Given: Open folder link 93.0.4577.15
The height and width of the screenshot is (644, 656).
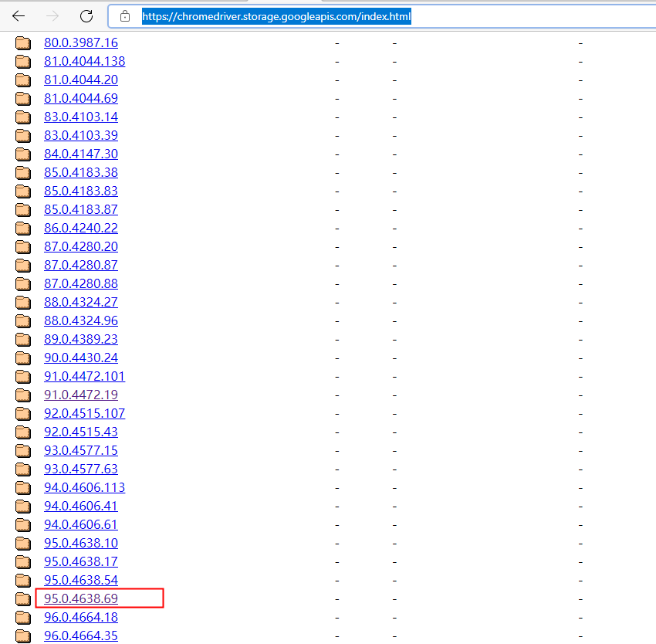Looking at the screenshot, I should coord(81,450).
